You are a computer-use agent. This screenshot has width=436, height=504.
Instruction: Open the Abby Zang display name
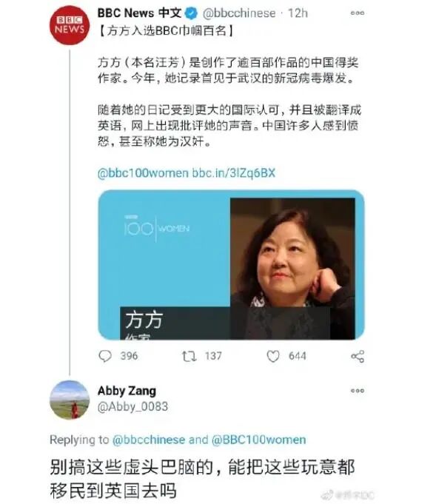point(127,391)
